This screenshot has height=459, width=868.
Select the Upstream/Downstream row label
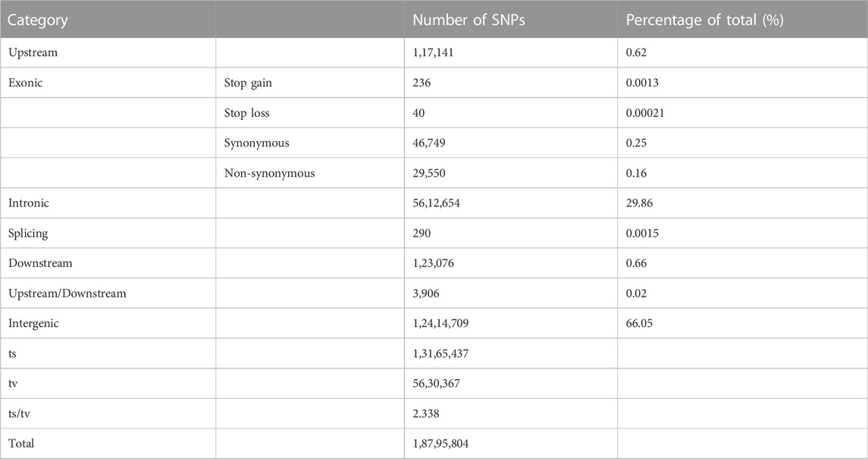[x=67, y=294]
